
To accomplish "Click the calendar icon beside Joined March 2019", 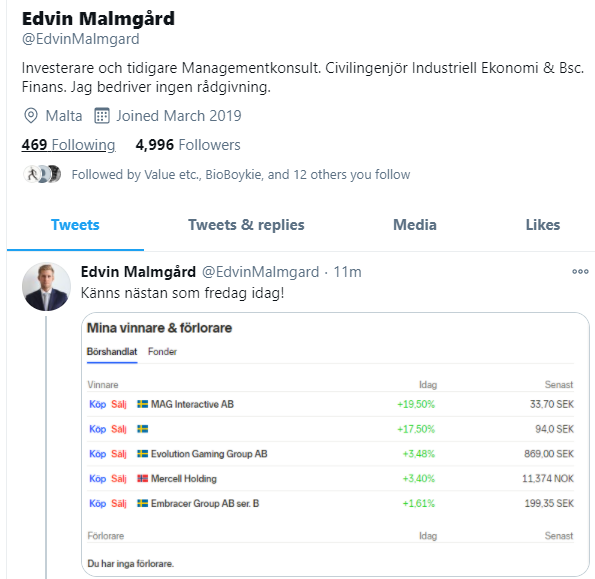I will [102, 116].
